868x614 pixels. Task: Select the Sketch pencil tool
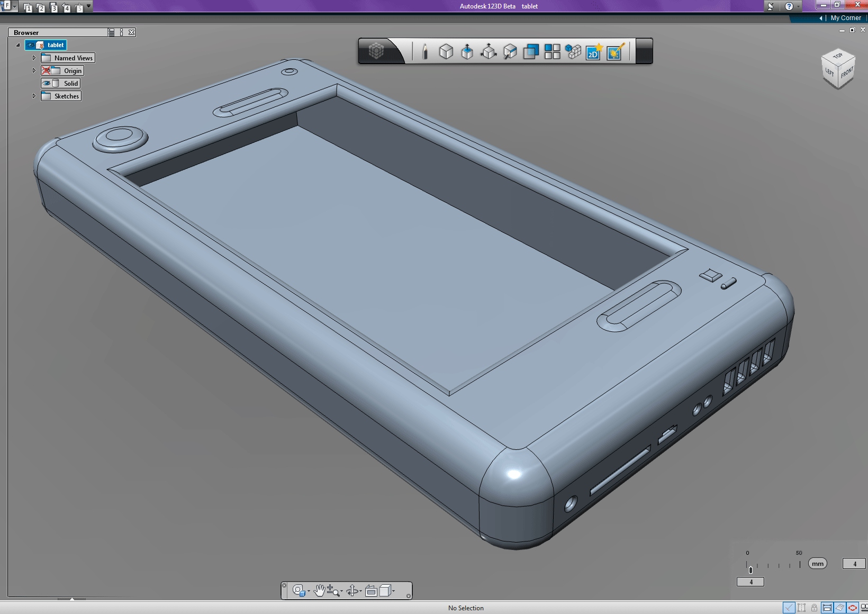[424, 51]
